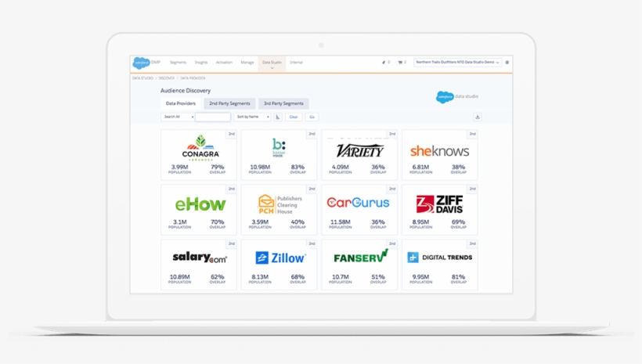Click 3.1M population on eHow card
Image resolution: width=642 pixels, height=364 pixels.
180,222
